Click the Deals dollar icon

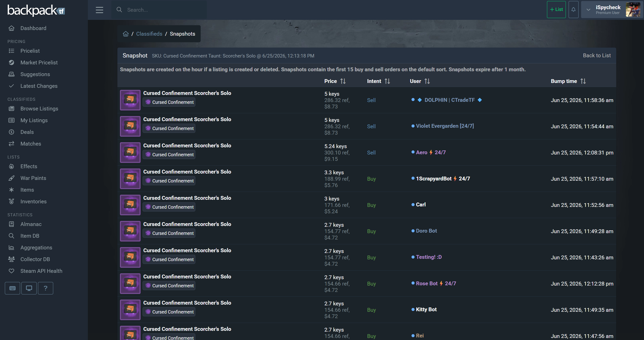coord(11,132)
